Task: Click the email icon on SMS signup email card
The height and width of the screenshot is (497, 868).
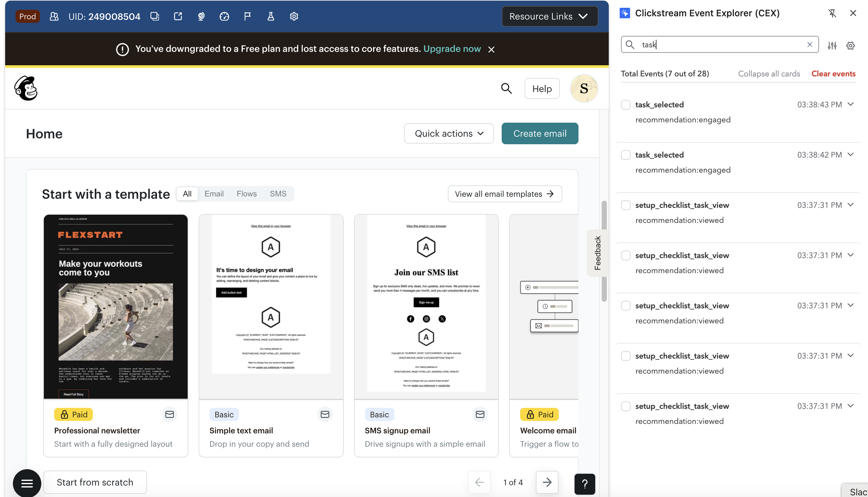Action: [x=480, y=415]
